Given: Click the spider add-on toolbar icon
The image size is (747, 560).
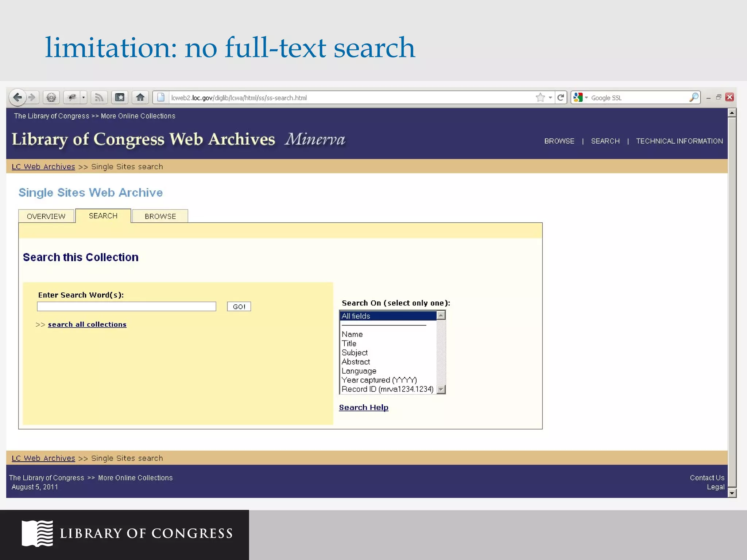Looking at the screenshot, I should pos(72,97).
